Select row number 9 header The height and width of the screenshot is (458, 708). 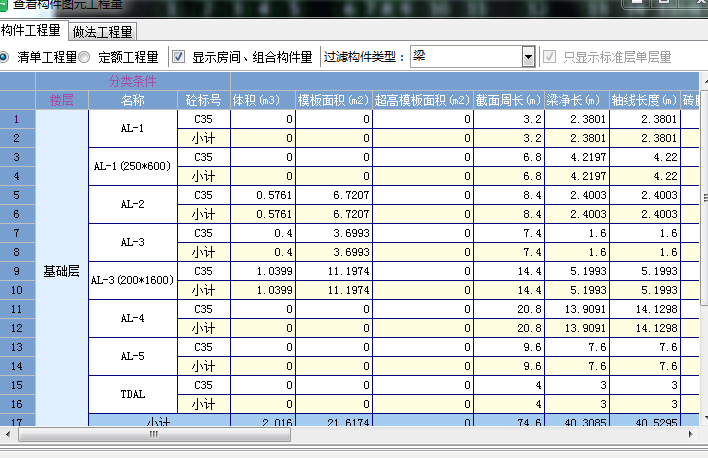click(x=17, y=271)
